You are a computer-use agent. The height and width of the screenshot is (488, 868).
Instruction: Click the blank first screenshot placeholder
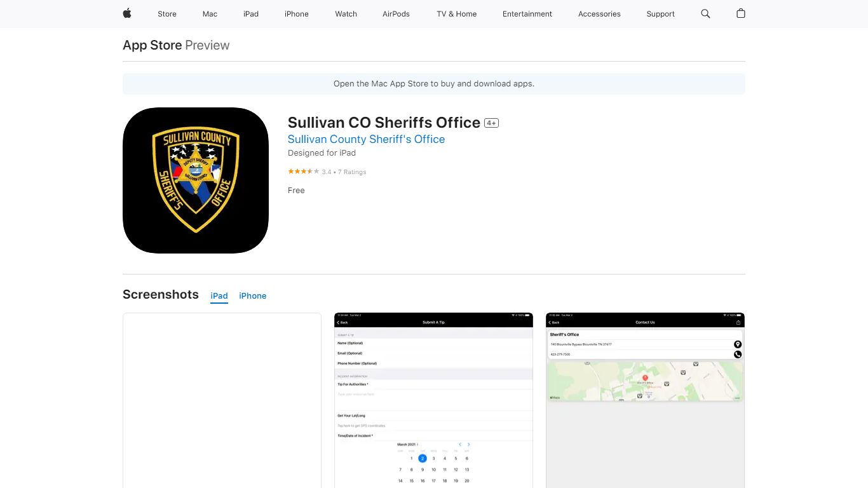point(222,400)
